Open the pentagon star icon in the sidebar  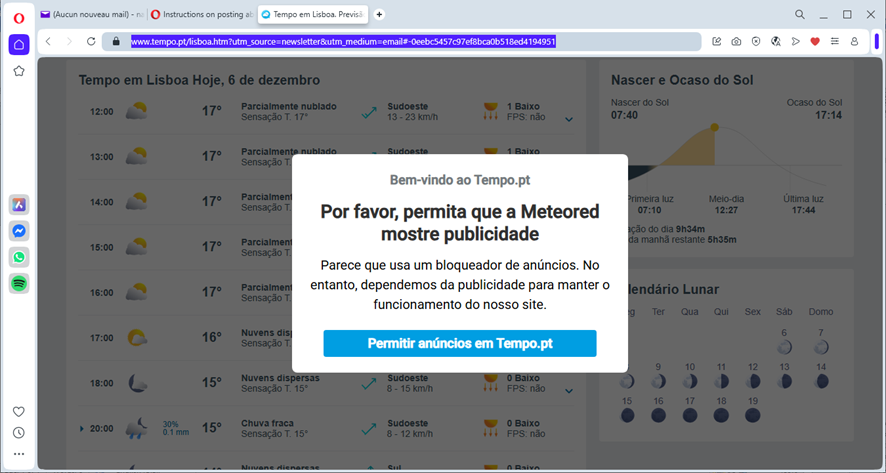tap(19, 71)
